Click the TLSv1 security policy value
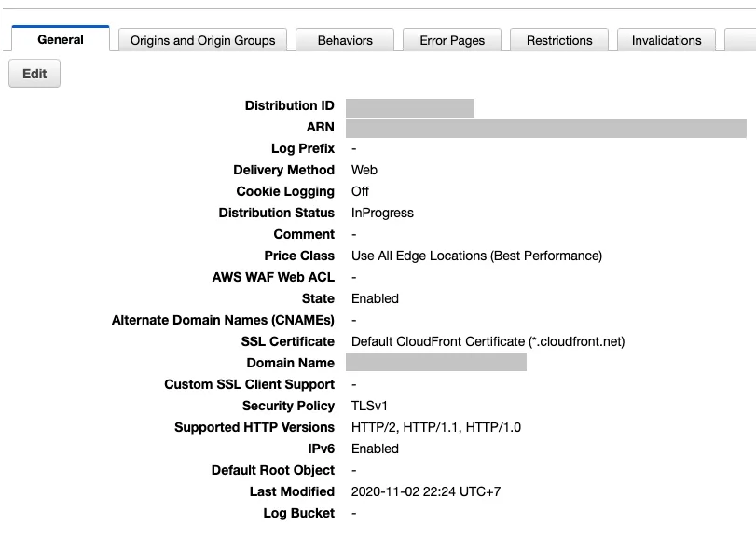 pyautogui.click(x=369, y=406)
